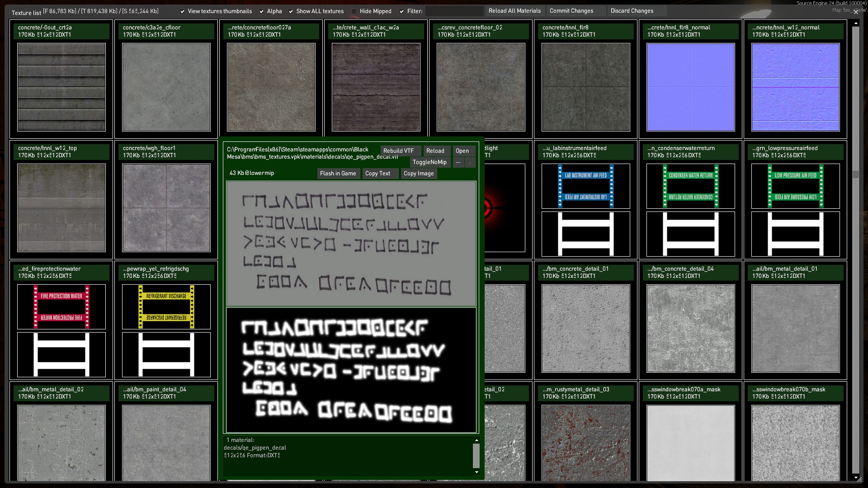Click Flash in Game button
Image resolution: width=868 pixels, height=488 pixels.
pyautogui.click(x=338, y=174)
